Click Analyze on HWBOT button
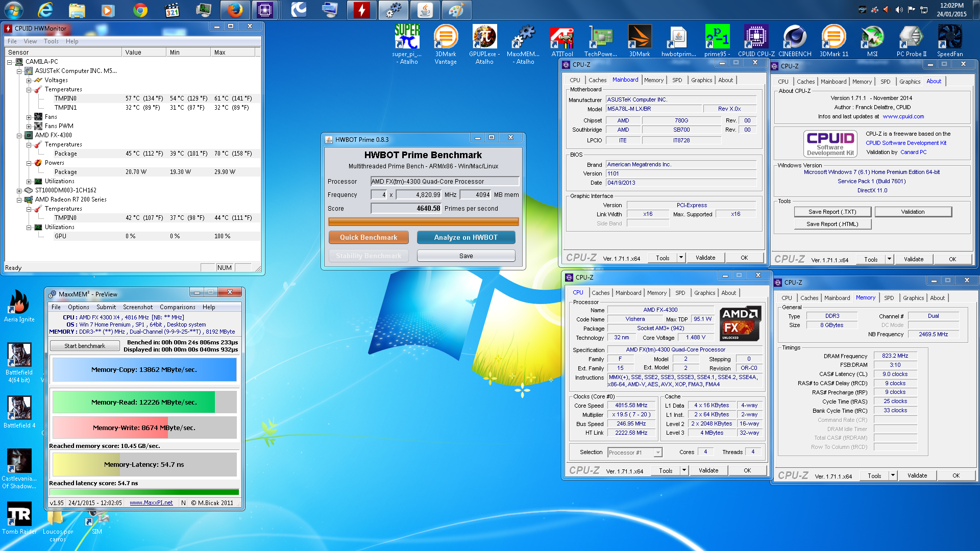The height and width of the screenshot is (551, 980). [466, 237]
